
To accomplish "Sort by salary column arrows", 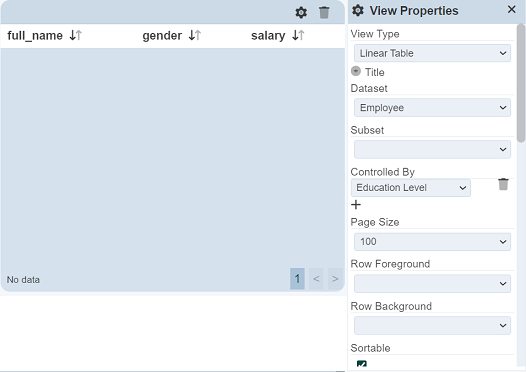I will (x=298, y=35).
